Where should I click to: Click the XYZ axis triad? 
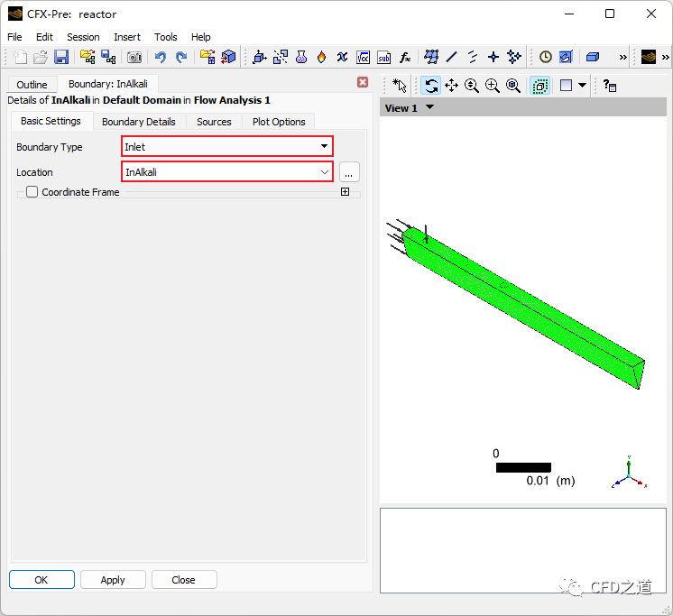click(629, 473)
